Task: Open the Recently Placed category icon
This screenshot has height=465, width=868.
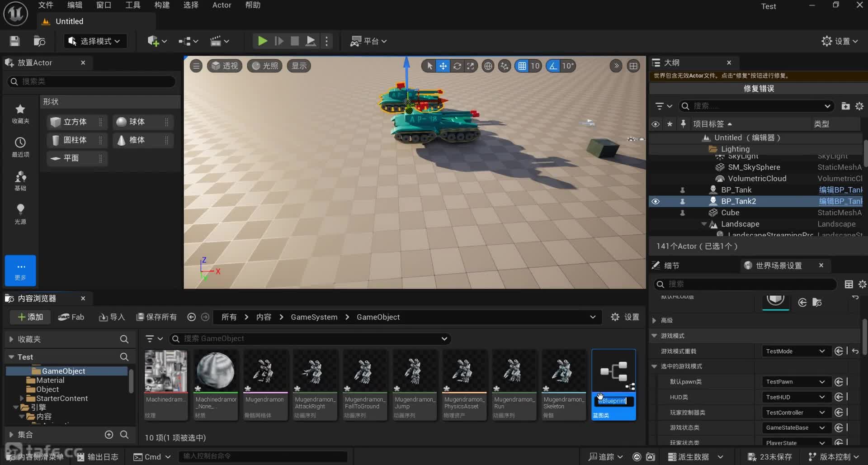Action: click(x=20, y=147)
